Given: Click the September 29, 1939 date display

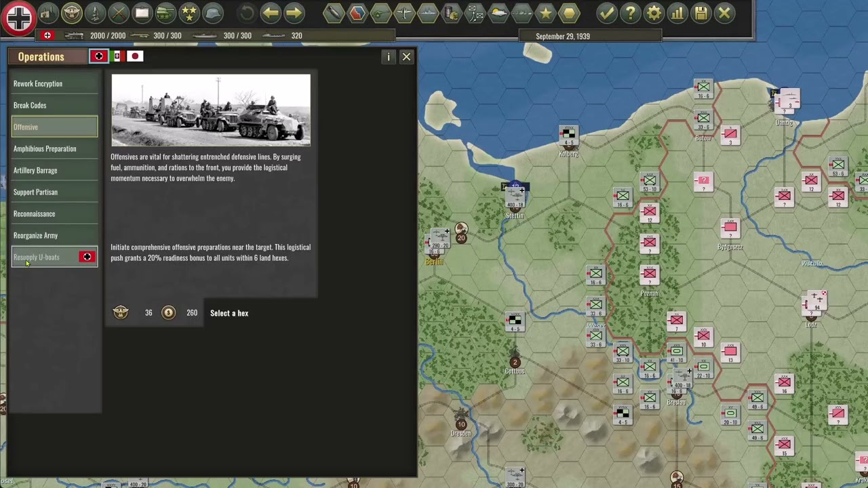Looking at the screenshot, I should (x=562, y=36).
